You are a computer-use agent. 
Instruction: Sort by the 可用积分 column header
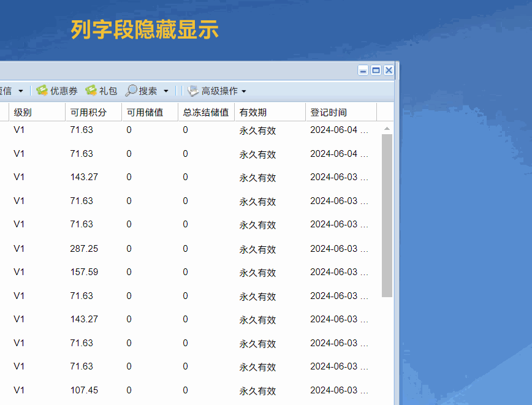click(x=93, y=112)
